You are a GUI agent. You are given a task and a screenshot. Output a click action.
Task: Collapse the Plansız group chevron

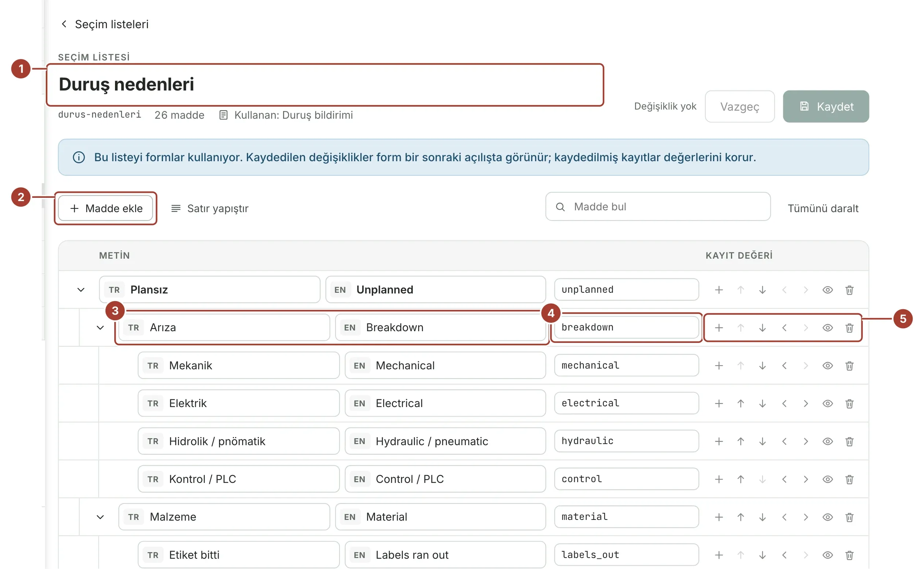pos(81,290)
